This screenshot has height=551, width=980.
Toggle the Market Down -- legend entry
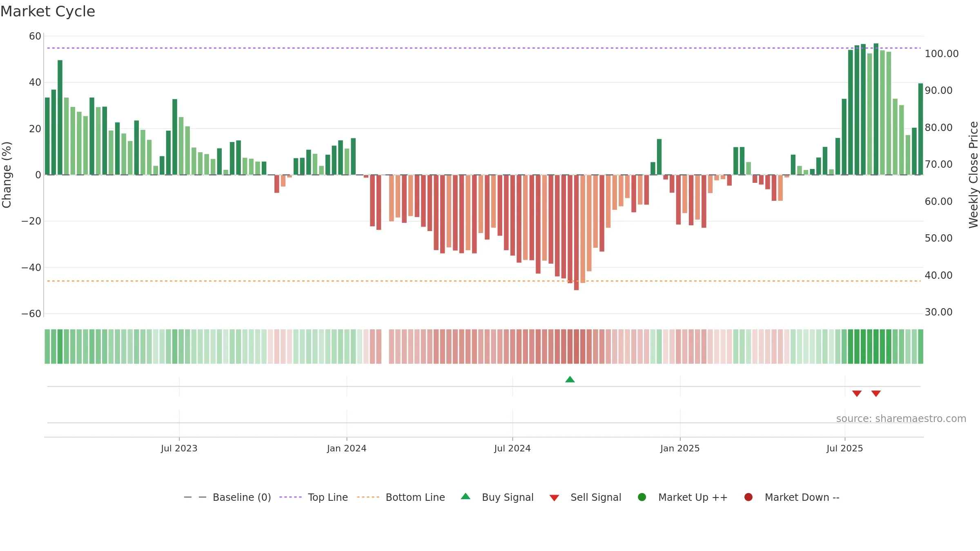[x=792, y=497]
